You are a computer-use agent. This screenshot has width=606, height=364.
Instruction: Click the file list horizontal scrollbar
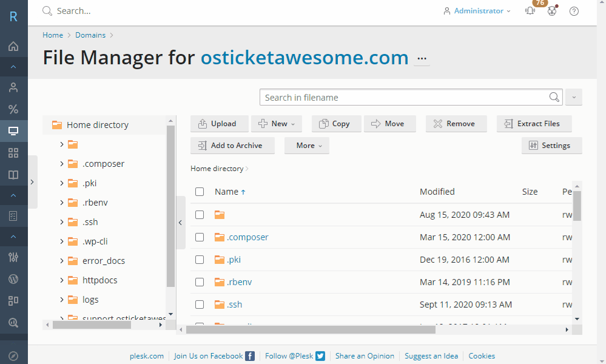click(x=311, y=329)
